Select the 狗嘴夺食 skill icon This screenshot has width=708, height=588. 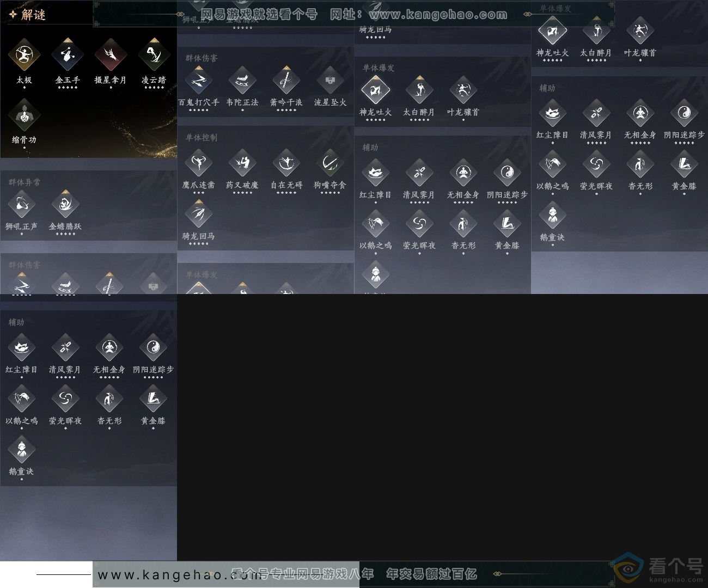[330, 163]
